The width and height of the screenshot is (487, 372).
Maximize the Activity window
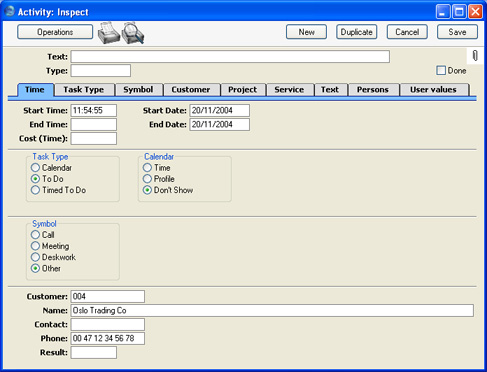[459, 12]
